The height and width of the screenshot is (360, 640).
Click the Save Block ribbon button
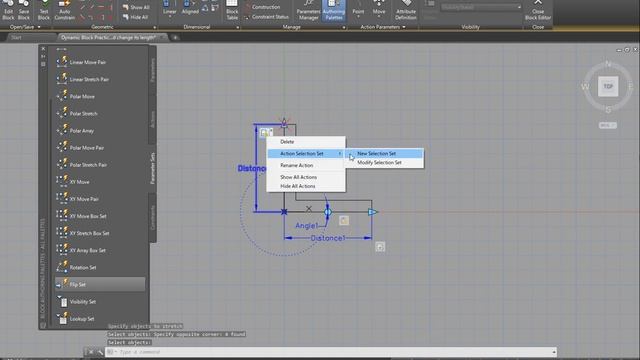[x=24, y=10]
